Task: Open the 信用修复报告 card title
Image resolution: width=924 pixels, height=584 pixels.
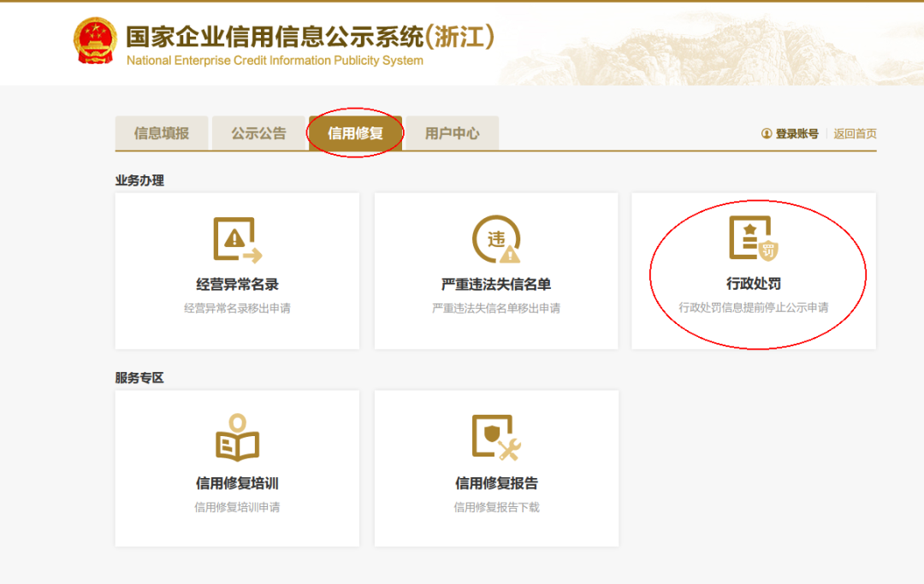Action: [x=496, y=483]
